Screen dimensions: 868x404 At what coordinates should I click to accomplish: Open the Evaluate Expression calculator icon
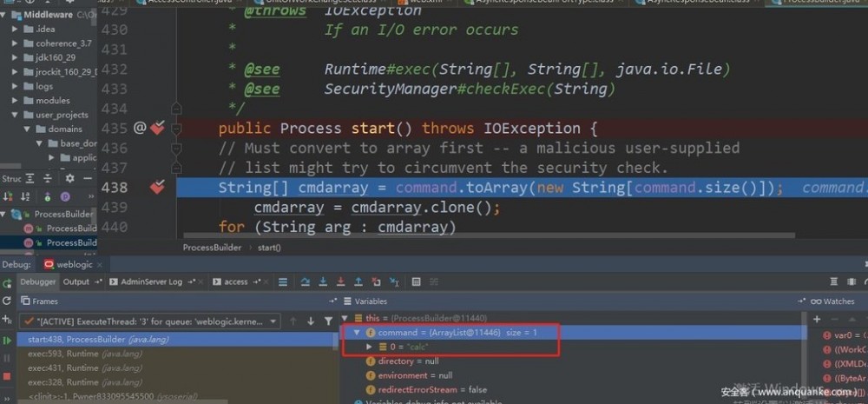[417, 282]
